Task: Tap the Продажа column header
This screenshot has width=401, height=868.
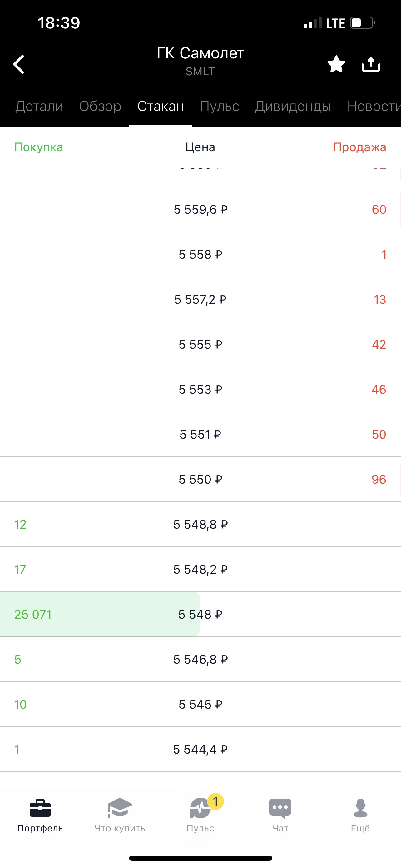Action: (359, 147)
